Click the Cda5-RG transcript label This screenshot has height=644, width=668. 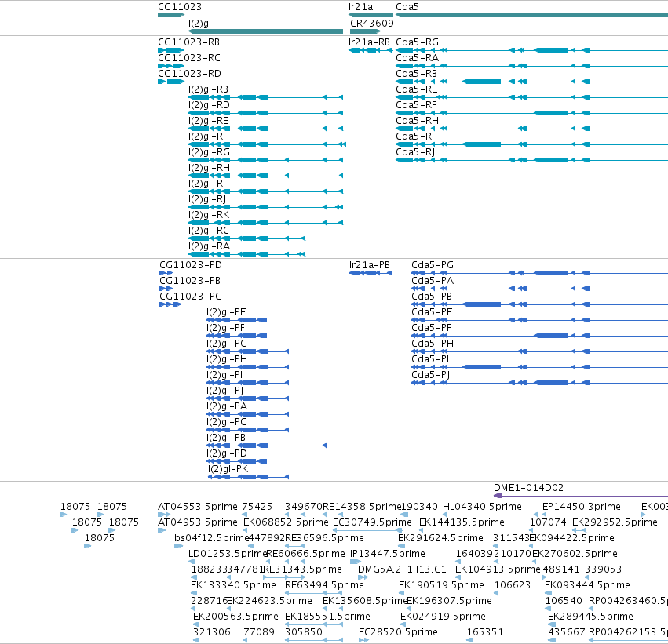click(417, 42)
